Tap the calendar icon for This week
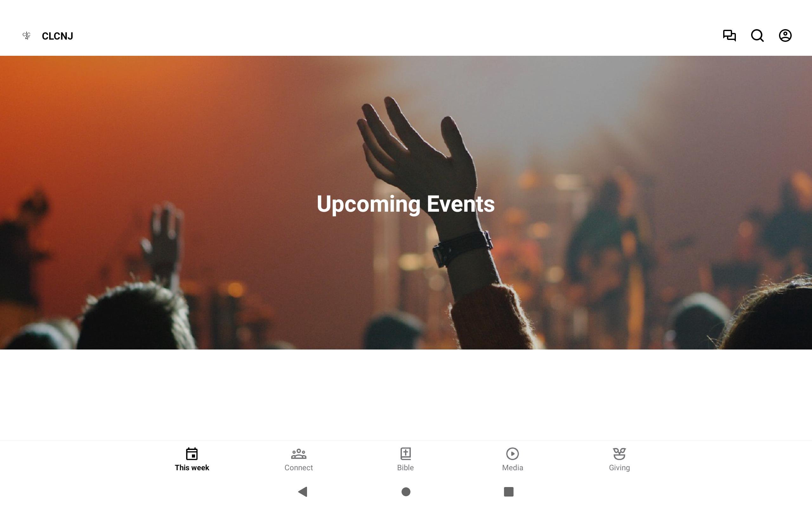Viewport: 812px width, 507px height. click(192, 454)
